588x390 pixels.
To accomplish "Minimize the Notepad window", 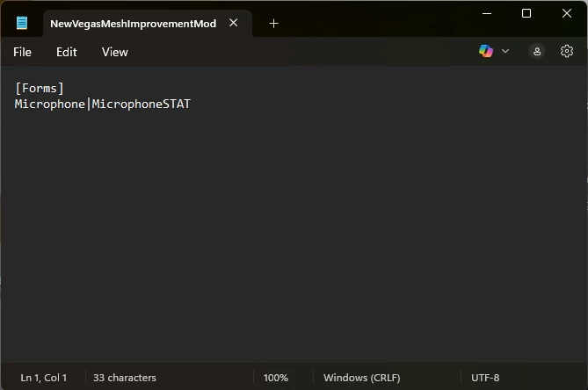I will (x=486, y=13).
